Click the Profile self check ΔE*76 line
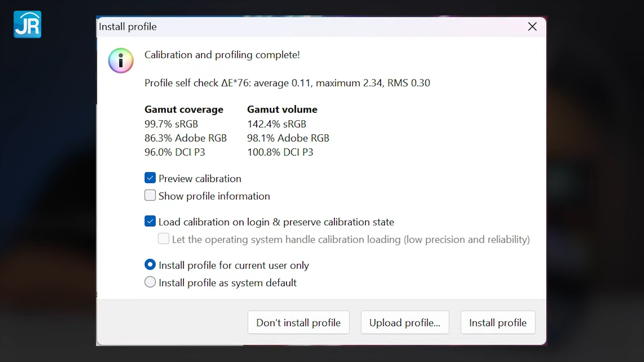The height and width of the screenshot is (362, 644). [287, 83]
